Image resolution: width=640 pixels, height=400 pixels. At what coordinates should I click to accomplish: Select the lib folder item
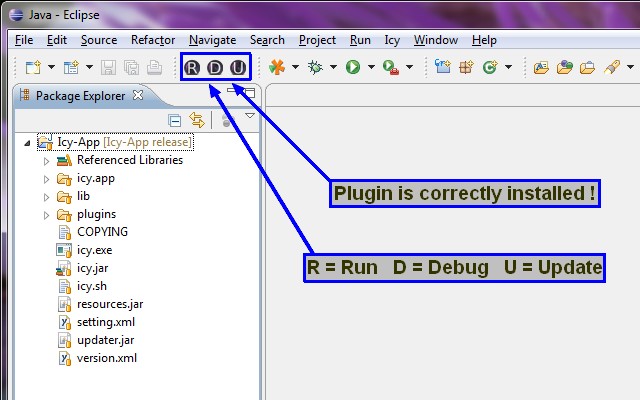pos(73,196)
